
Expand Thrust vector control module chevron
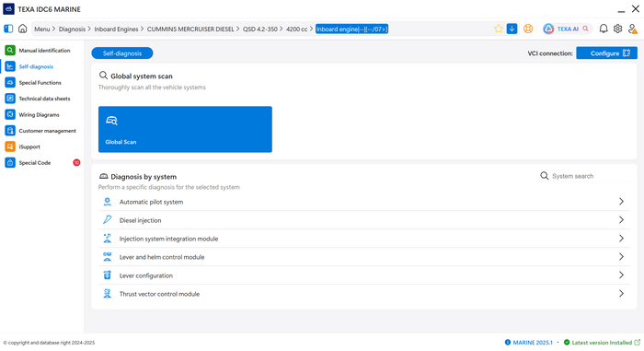(x=621, y=293)
